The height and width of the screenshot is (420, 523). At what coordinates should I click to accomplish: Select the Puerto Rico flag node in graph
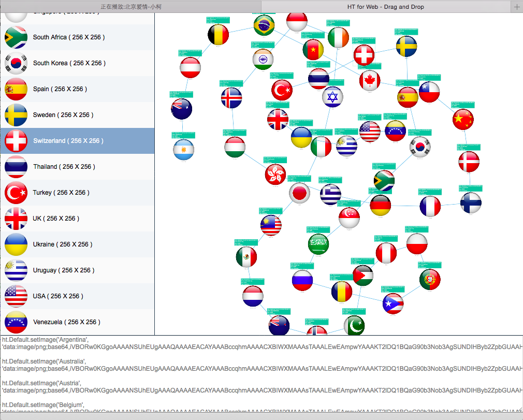(393, 304)
